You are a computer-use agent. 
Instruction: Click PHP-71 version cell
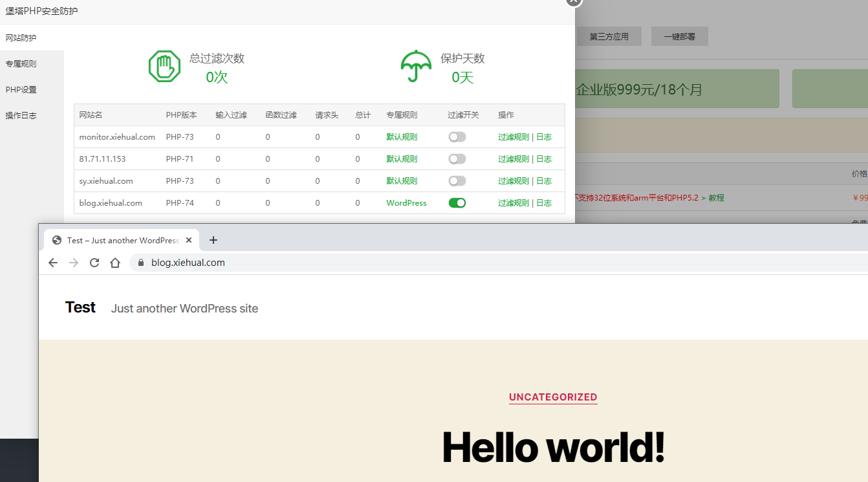coord(180,159)
